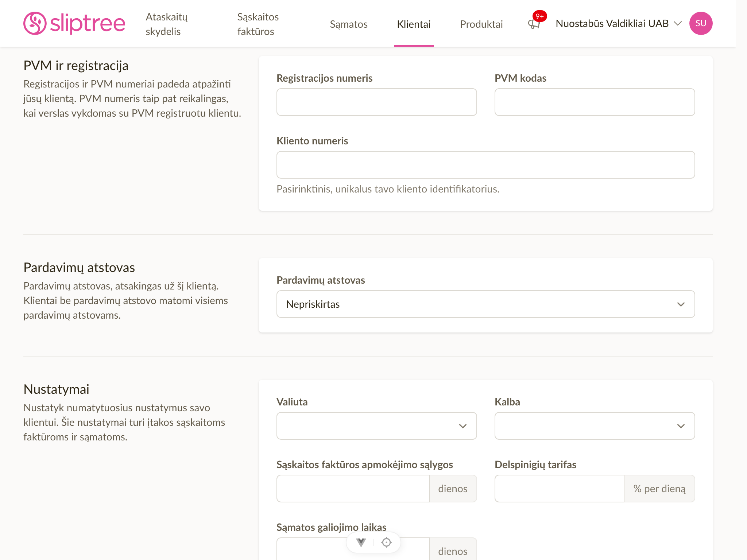The height and width of the screenshot is (560, 747).
Task: Click the PVM kodas input field
Action: coord(595,102)
